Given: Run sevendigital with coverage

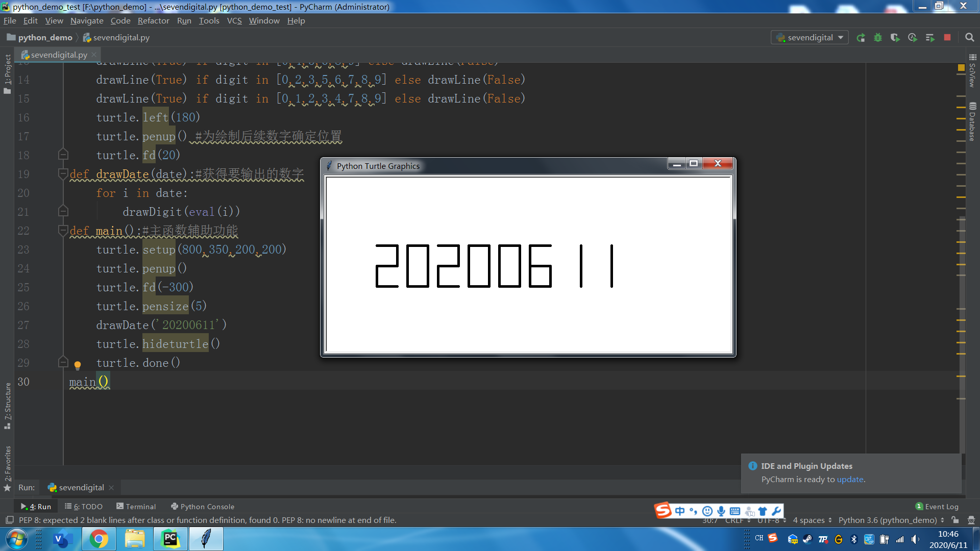Looking at the screenshot, I should 895,38.
